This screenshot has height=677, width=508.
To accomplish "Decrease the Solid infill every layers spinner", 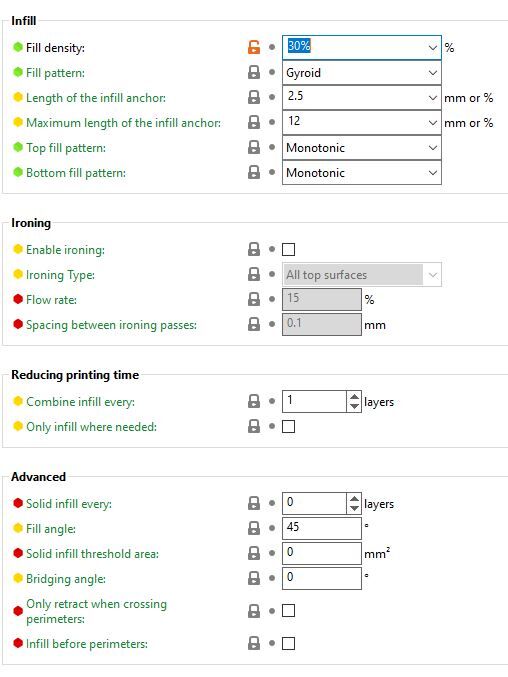I will point(354,508).
